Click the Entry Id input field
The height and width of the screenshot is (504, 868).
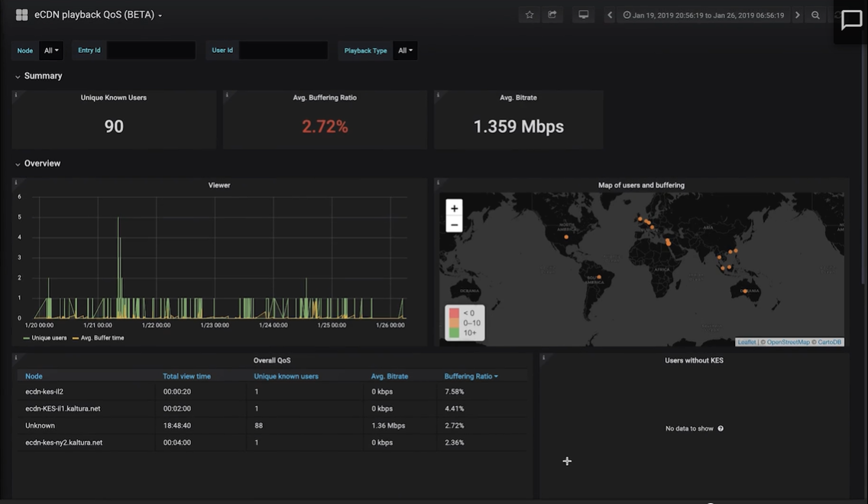click(x=151, y=50)
